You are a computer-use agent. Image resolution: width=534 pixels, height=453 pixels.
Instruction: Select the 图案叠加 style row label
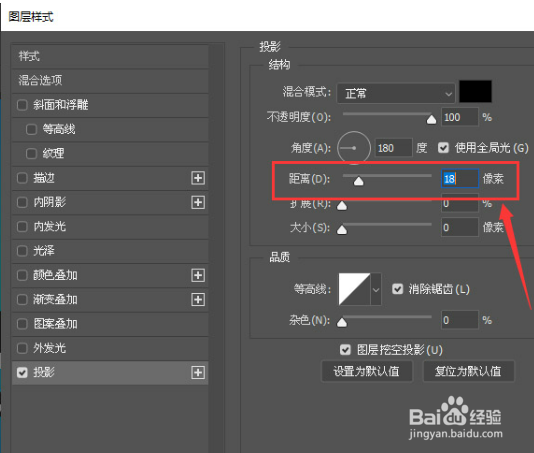(55, 324)
